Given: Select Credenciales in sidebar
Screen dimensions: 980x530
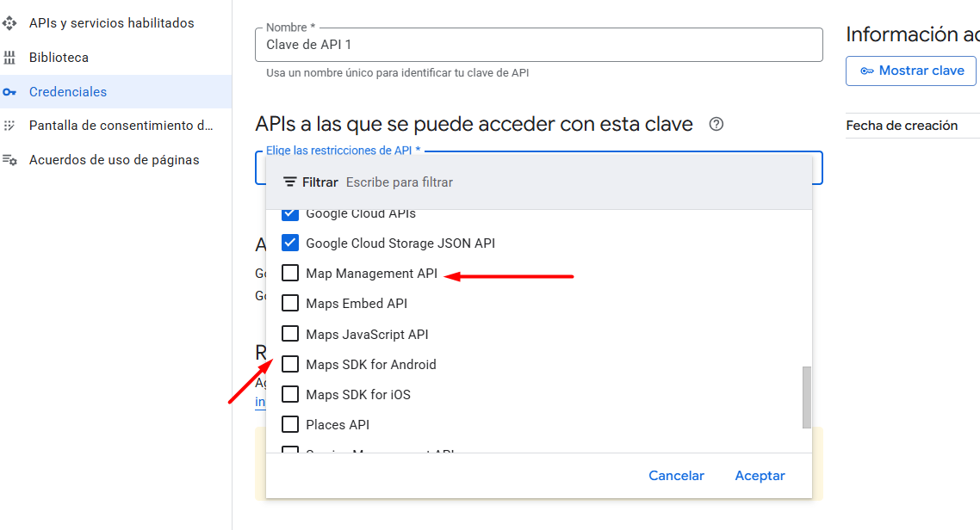Looking at the screenshot, I should pos(115,92).
